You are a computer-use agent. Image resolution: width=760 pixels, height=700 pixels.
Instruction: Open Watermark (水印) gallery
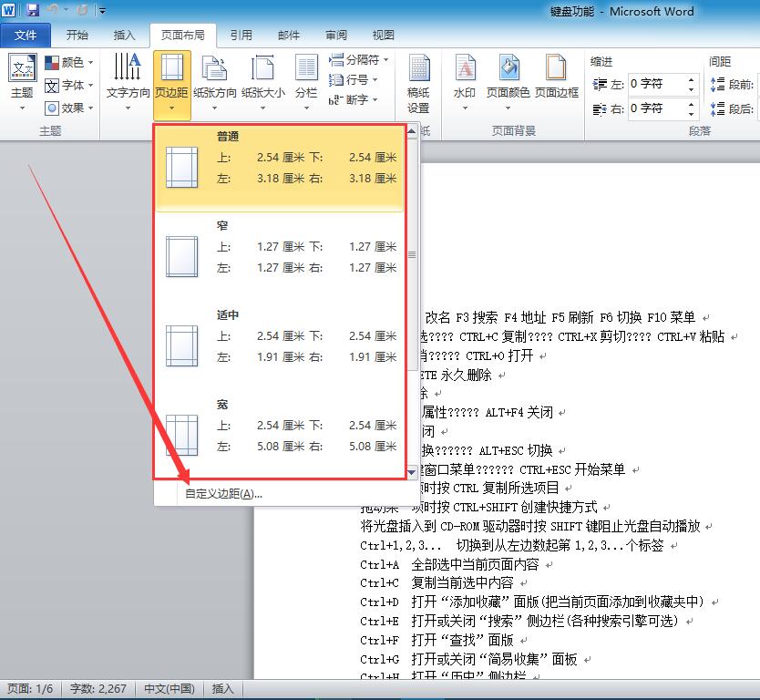[x=465, y=81]
